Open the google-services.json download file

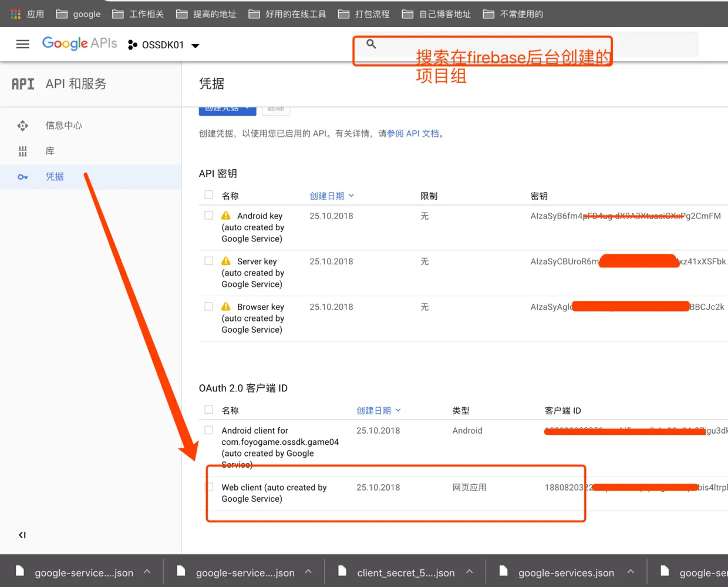pos(557,572)
